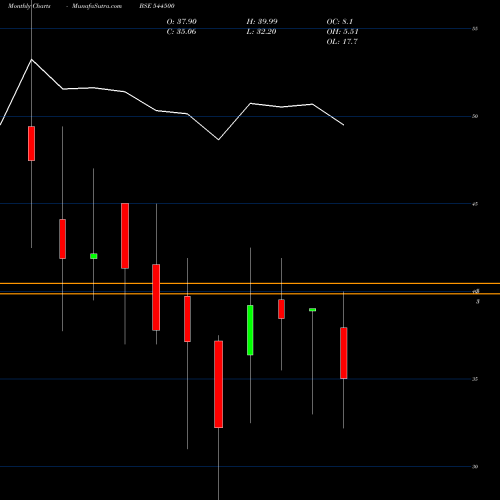500x500 pixels.
Task: Click the longest red candlestick body
Action: 219,384
